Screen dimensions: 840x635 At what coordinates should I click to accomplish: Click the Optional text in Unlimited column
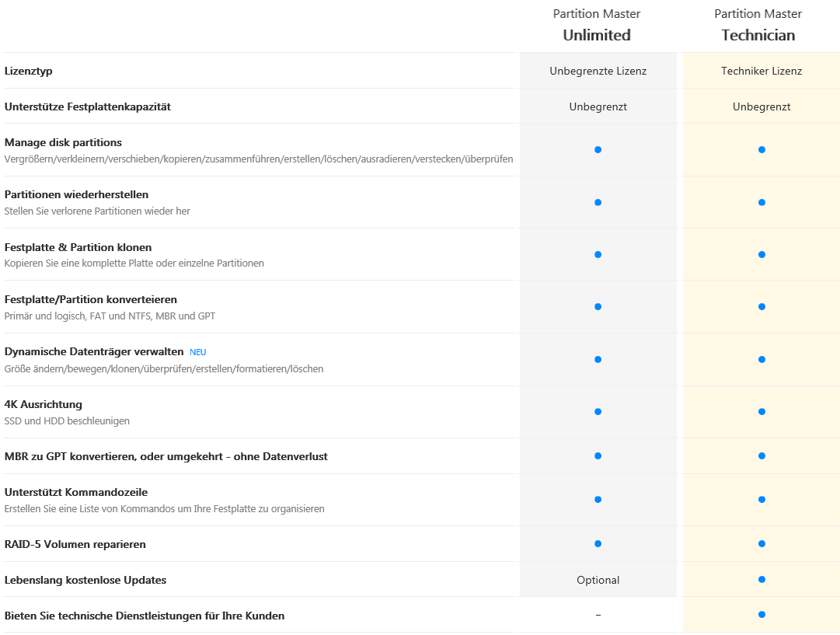598,580
